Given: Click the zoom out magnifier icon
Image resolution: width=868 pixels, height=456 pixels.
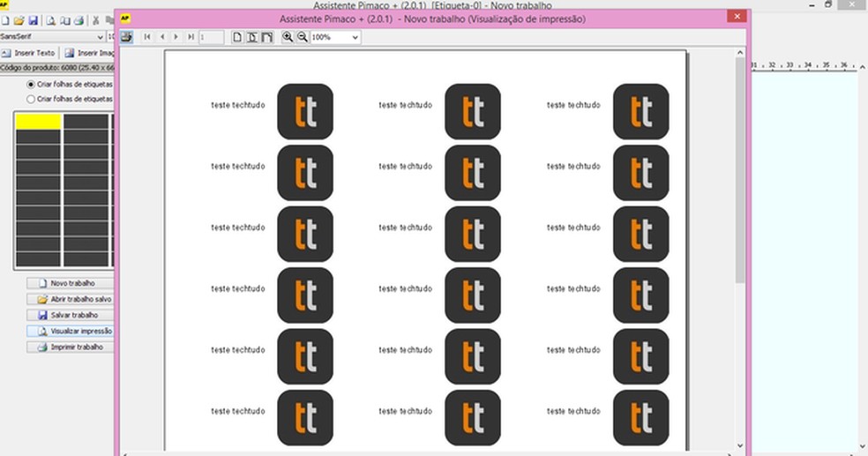Looking at the screenshot, I should click(303, 37).
